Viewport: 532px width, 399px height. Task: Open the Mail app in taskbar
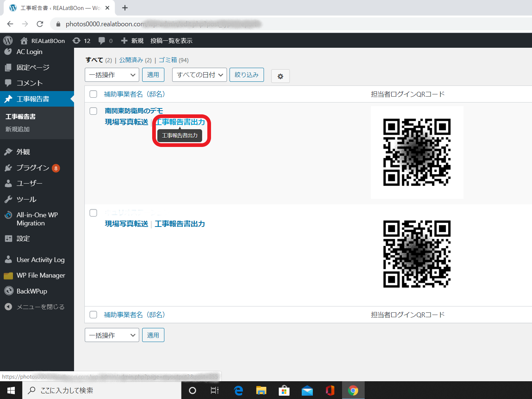pos(307,390)
